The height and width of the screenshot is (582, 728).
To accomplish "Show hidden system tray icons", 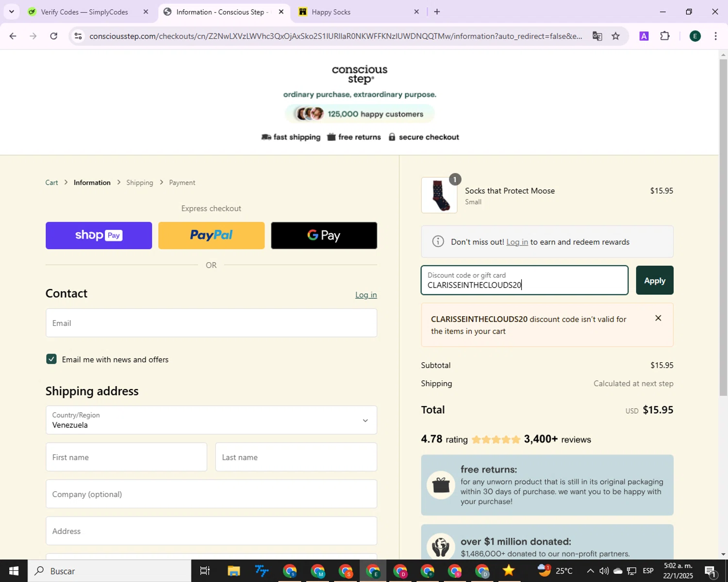I will (x=590, y=571).
